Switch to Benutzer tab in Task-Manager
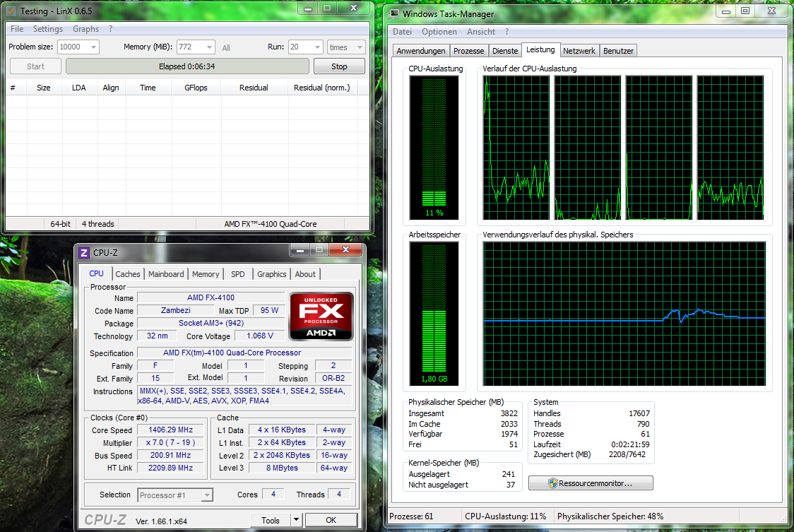This screenshot has width=794, height=532. (618, 51)
